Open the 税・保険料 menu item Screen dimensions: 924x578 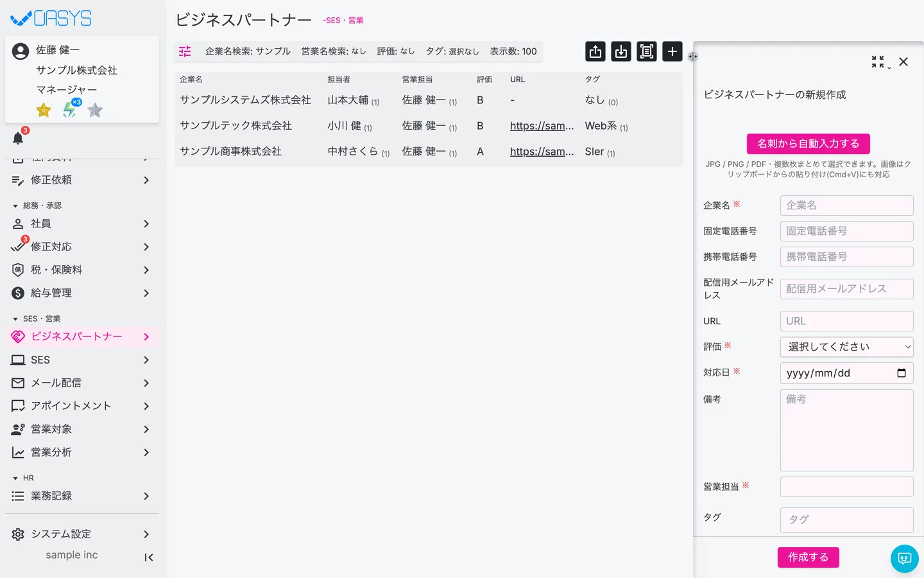click(82, 270)
